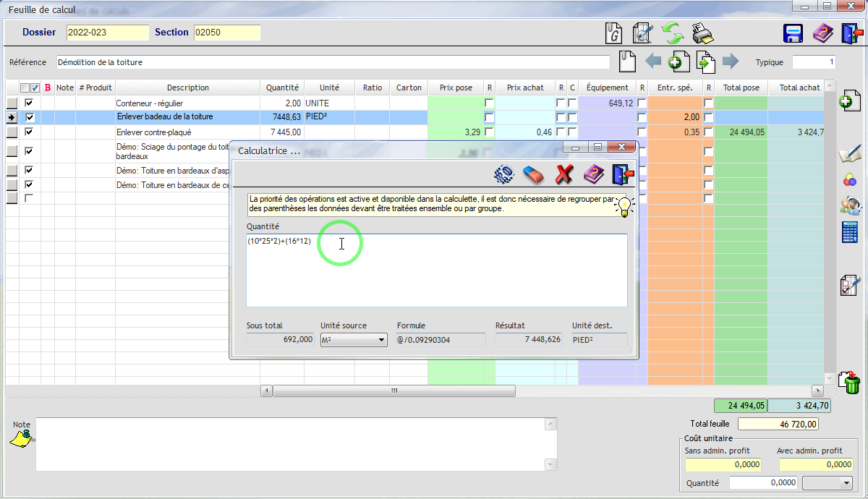Click the printer icon in the top toolbar
The image size is (868, 499).
pos(702,33)
